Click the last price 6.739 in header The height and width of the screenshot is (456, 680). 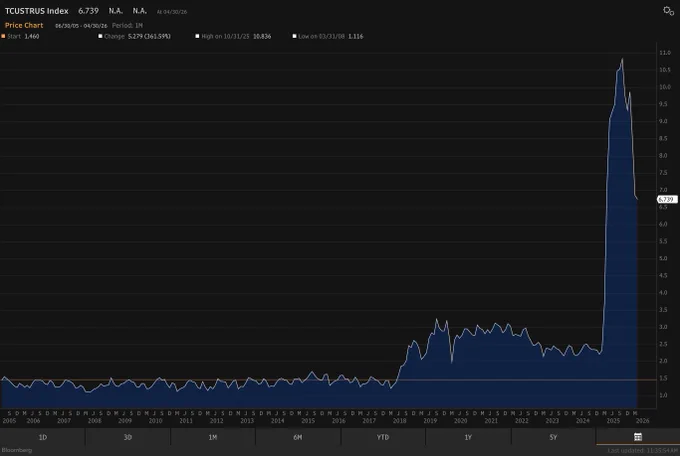coord(88,11)
